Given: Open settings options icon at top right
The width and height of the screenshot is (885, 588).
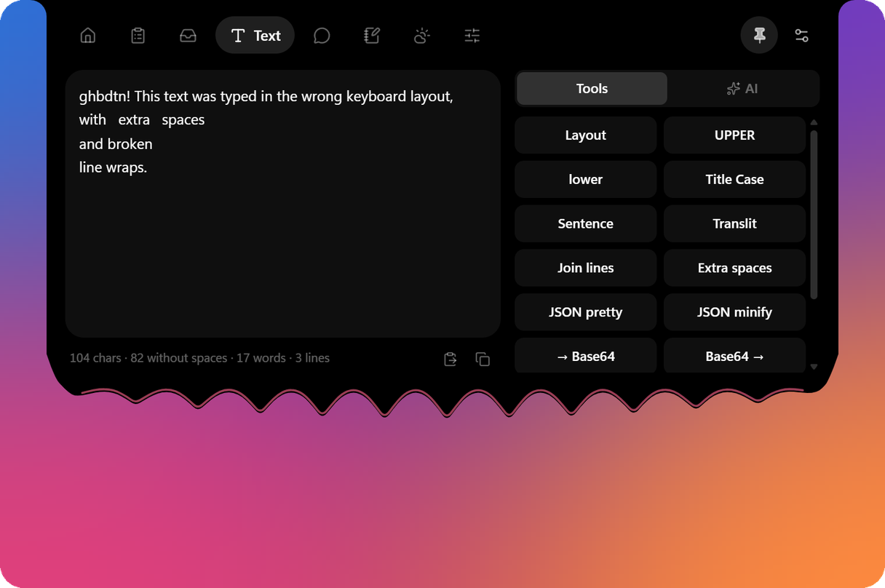Looking at the screenshot, I should [801, 36].
